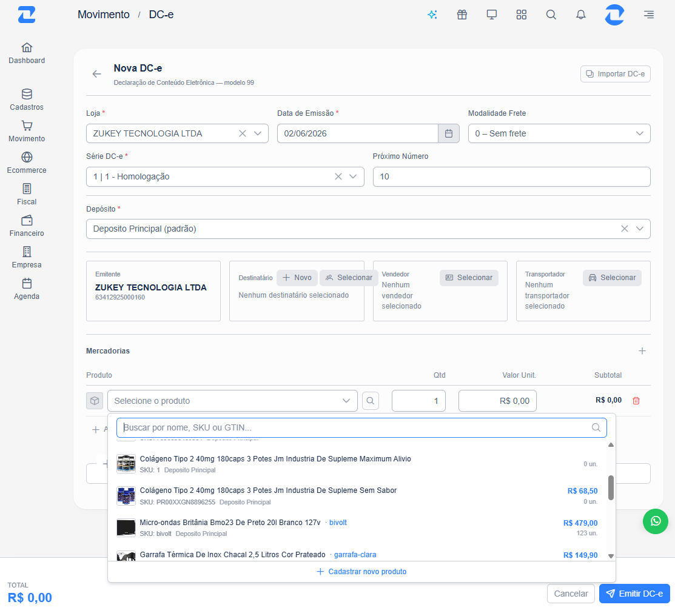Viewport: 675px width, 616px height.
Task: Click the Próximo Número field
Action: (x=511, y=176)
